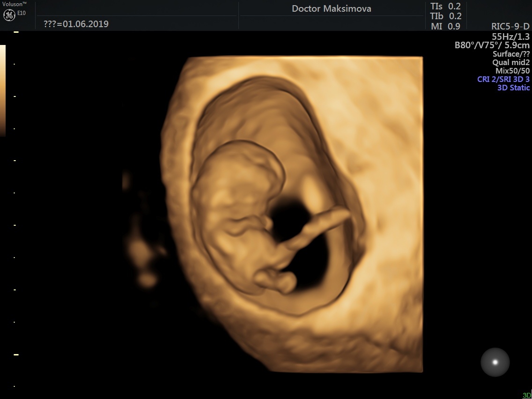
Task: Click the GE logo icon
Action: click(9, 15)
